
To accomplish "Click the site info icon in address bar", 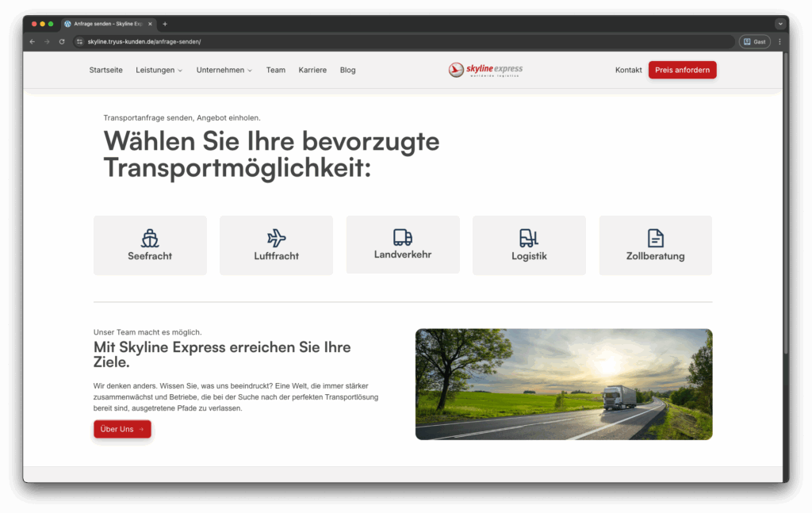I will point(79,41).
